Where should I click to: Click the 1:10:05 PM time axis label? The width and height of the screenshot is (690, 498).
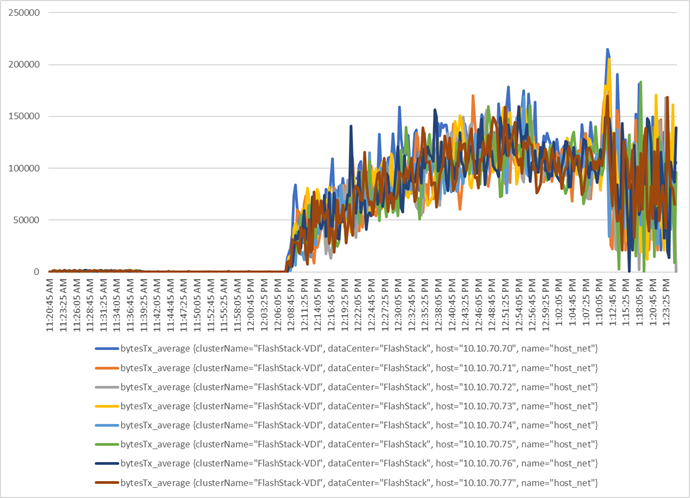pyautogui.click(x=600, y=302)
